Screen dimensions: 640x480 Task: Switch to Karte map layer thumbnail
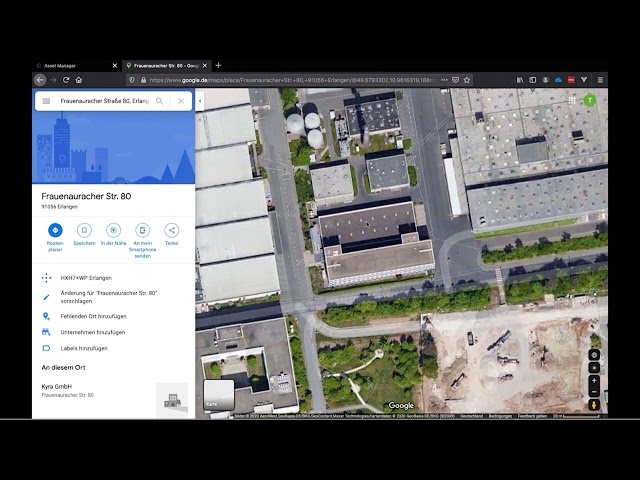[x=219, y=395]
